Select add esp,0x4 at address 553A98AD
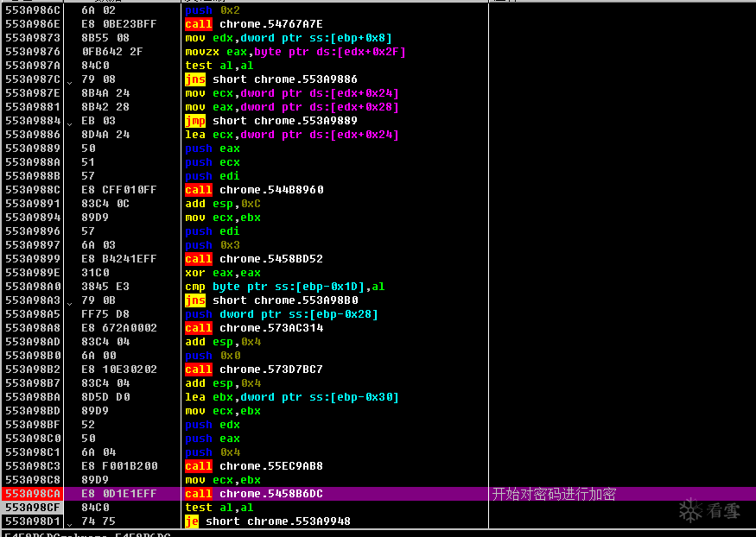756x537 pixels. pos(223,342)
